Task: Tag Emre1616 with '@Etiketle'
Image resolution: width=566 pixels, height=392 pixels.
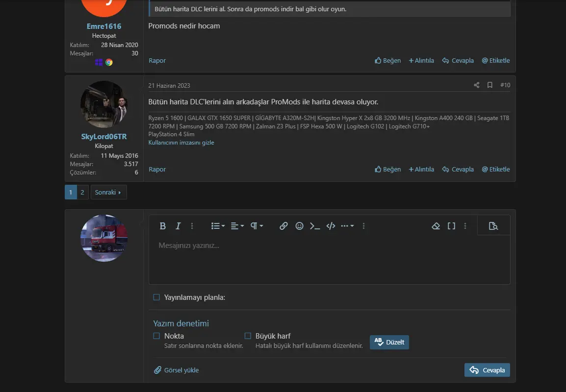Action: pos(495,60)
